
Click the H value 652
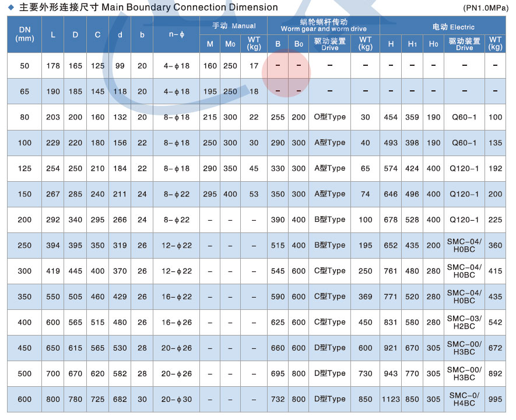coord(391,245)
